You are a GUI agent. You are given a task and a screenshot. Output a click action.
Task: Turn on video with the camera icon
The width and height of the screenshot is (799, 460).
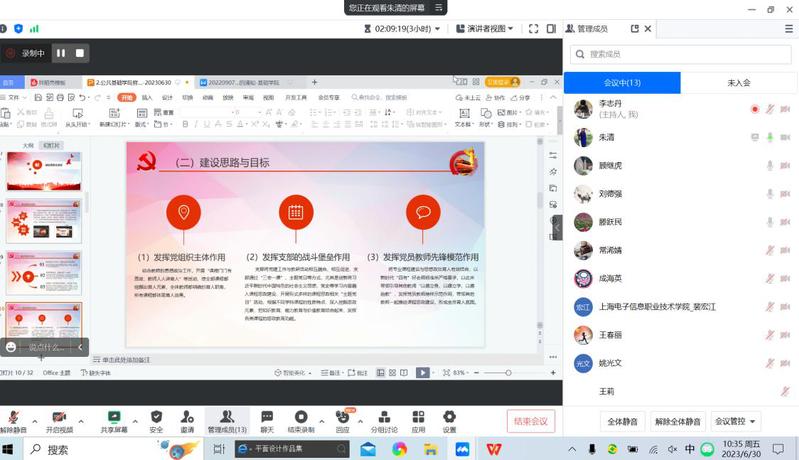tap(59, 416)
